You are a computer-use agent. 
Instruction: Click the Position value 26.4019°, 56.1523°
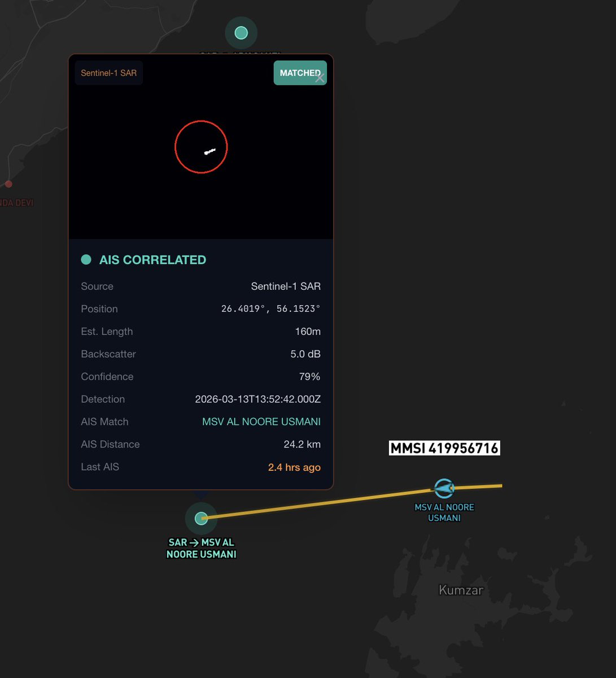[270, 308]
